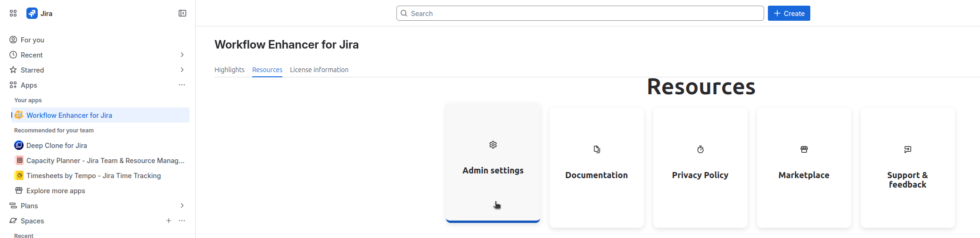Click in the Search field

click(x=580, y=13)
